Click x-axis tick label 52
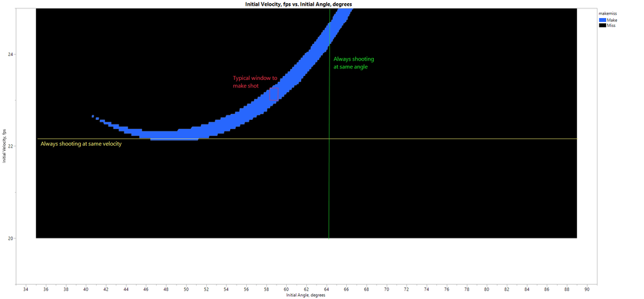This screenshot has height=299, width=644. (x=206, y=289)
